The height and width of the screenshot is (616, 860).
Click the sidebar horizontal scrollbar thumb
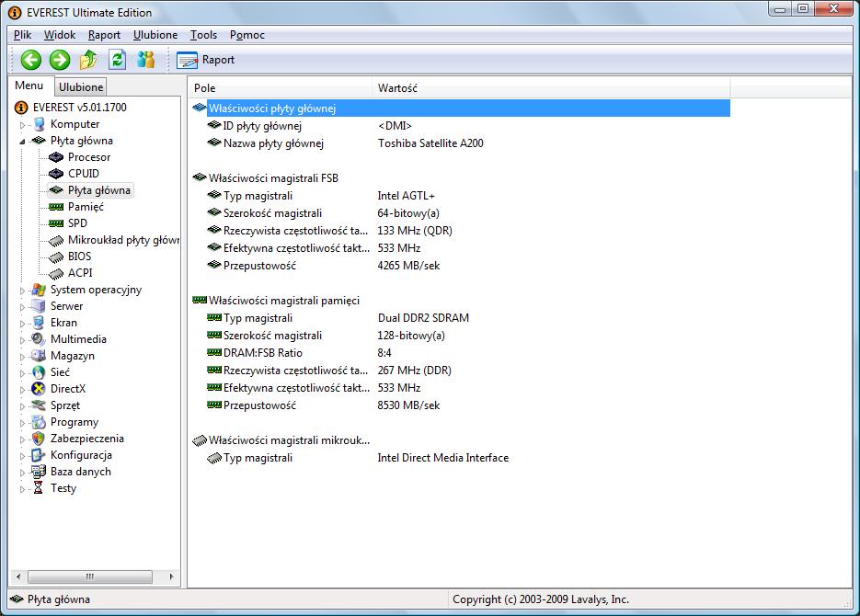pyautogui.click(x=90, y=577)
